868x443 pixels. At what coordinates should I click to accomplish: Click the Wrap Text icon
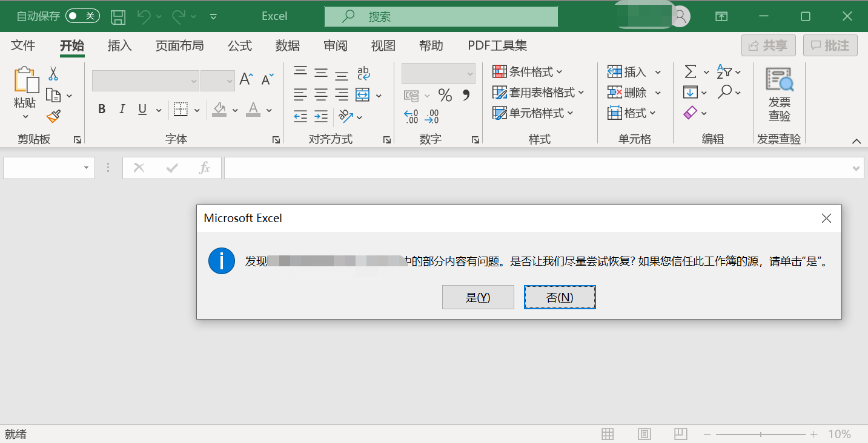[363, 73]
